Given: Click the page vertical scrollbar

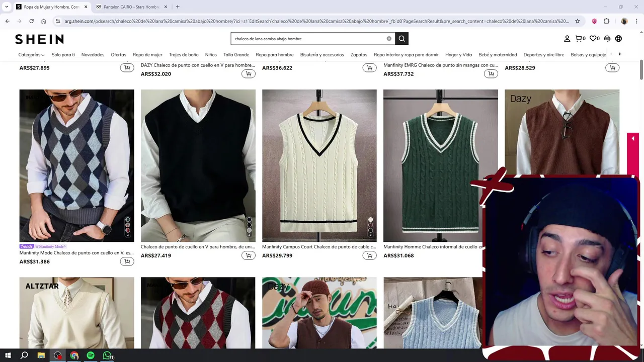Looking at the screenshot, I should pos(641,69).
